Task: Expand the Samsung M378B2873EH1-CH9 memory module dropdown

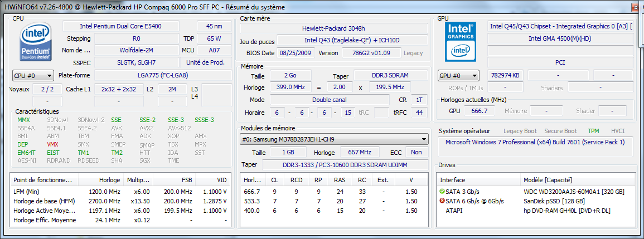Action: pyautogui.click(x=334, y=140)
